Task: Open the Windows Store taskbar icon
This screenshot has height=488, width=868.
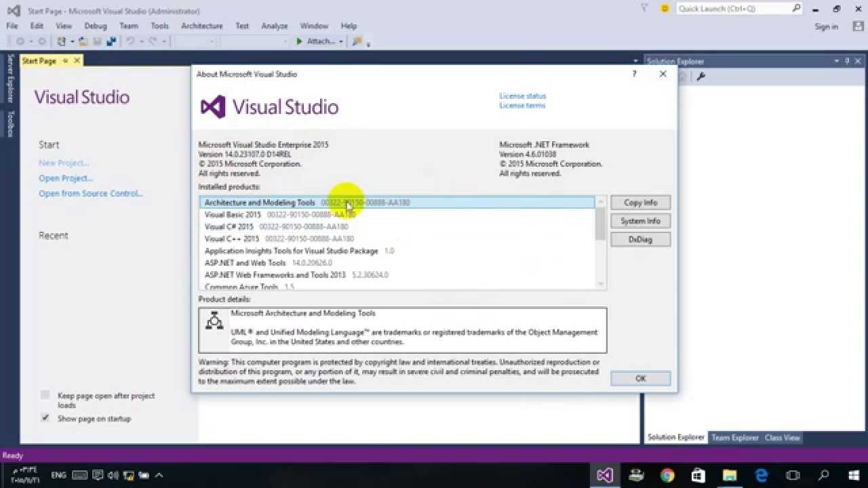Action: click(x=698, y=475)
